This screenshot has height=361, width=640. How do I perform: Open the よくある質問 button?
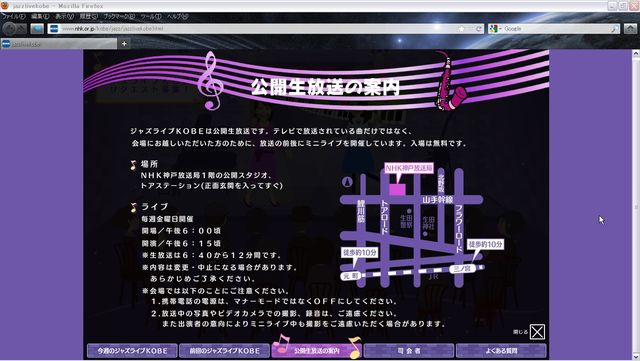(x=501, y=351)
